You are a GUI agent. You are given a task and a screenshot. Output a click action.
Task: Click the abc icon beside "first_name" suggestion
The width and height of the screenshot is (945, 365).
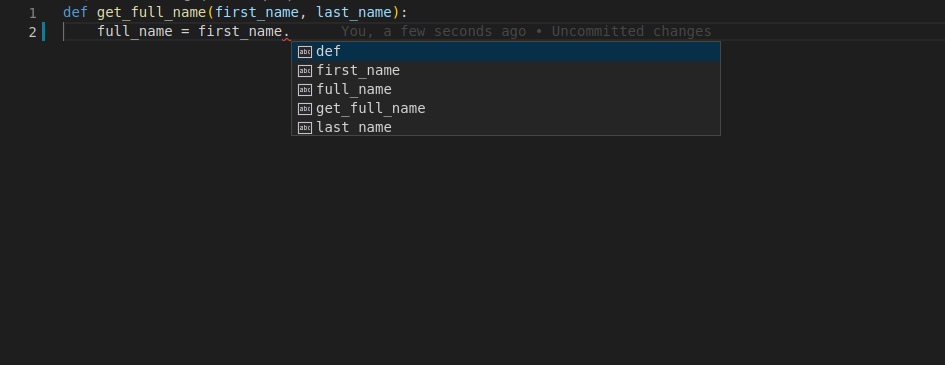(305, 70)
